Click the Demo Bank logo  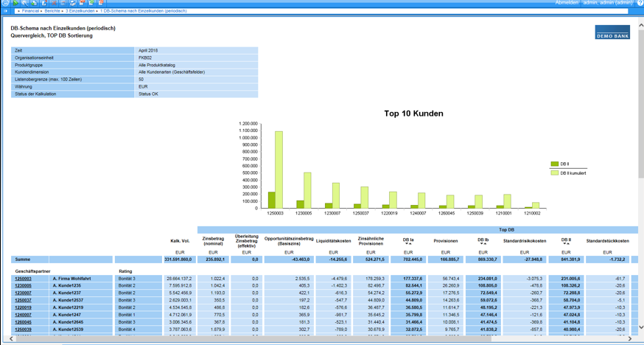click(x=612, y=32)
